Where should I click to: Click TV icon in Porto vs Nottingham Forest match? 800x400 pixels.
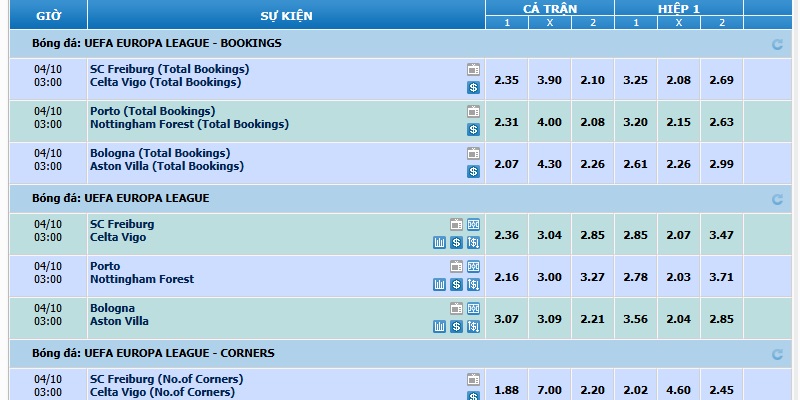coord(456,266)
